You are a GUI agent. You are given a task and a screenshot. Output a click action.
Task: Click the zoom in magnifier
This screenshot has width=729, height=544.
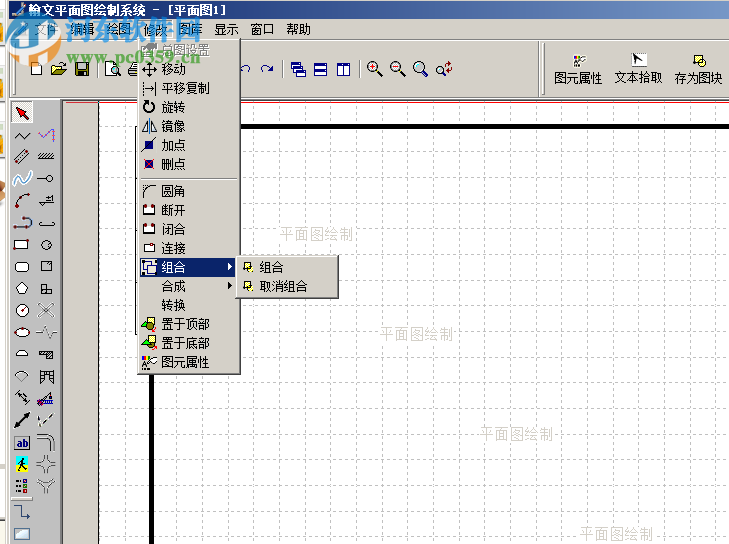click(x=374, y=69)
